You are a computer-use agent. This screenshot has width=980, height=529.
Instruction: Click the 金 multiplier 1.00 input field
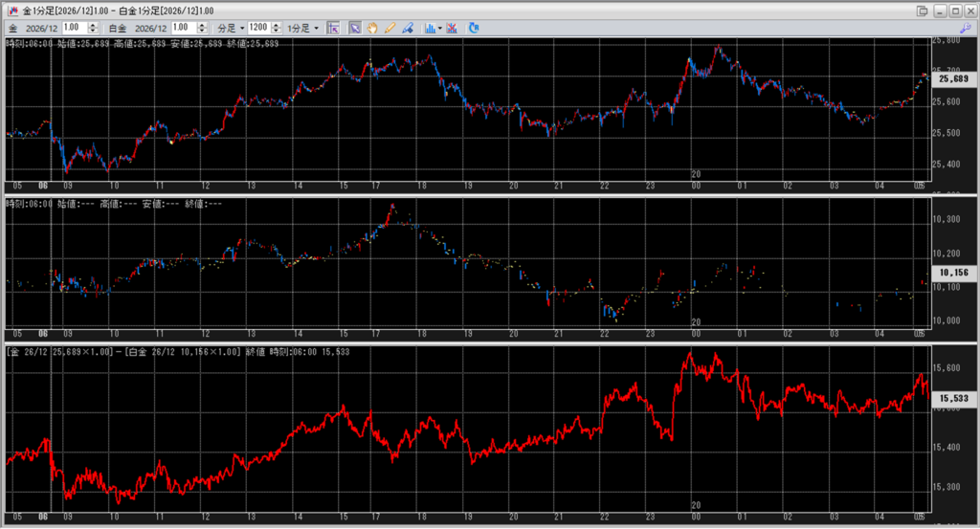[75, 28]
